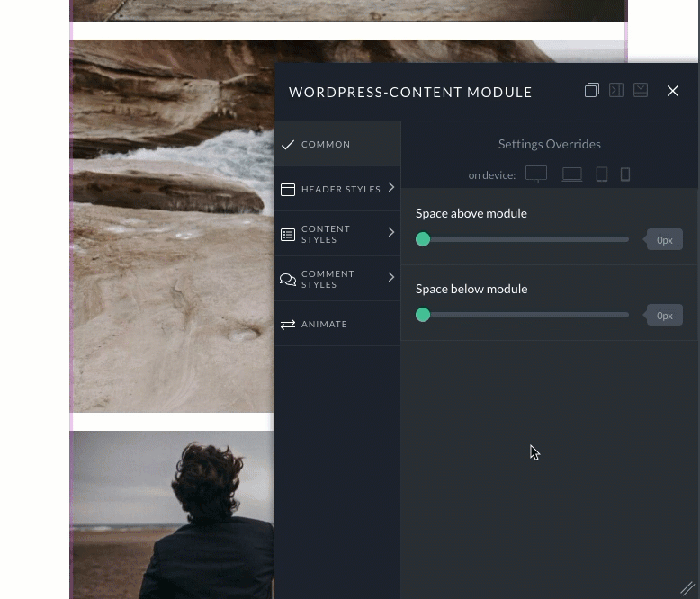Viewport: 700px width, 599px height.
Task: Close the WordPress-Content Module panel
Action: [673, 91]
